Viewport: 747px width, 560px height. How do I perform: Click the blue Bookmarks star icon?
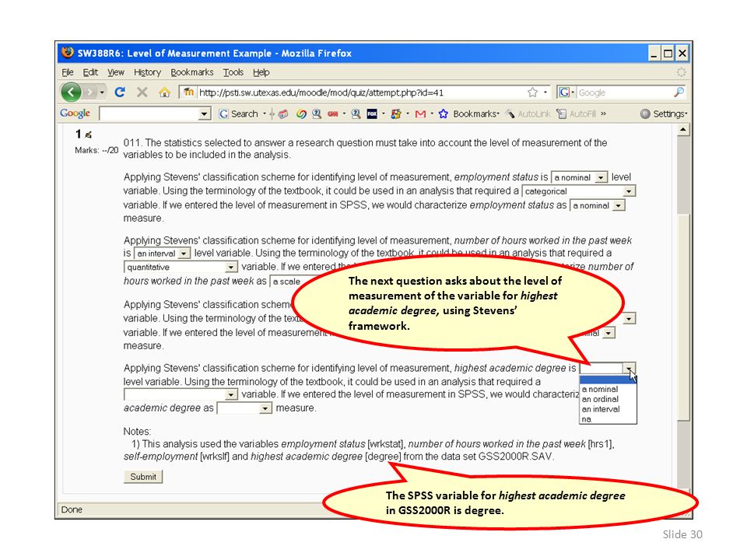pyautogui.click(x=443, y=114)
